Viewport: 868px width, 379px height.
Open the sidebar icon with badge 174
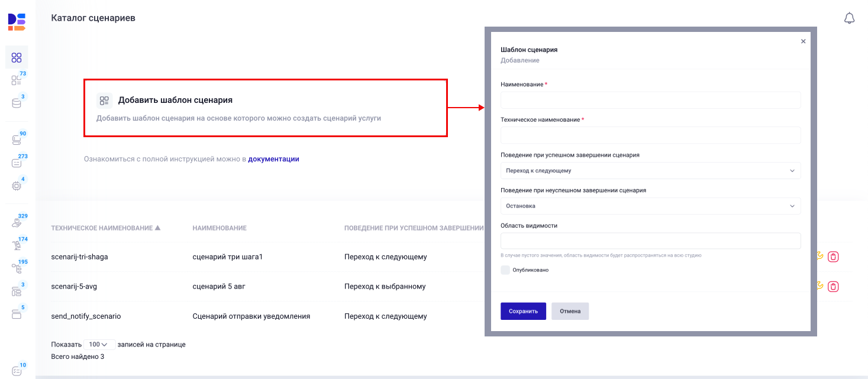[17, 244]
